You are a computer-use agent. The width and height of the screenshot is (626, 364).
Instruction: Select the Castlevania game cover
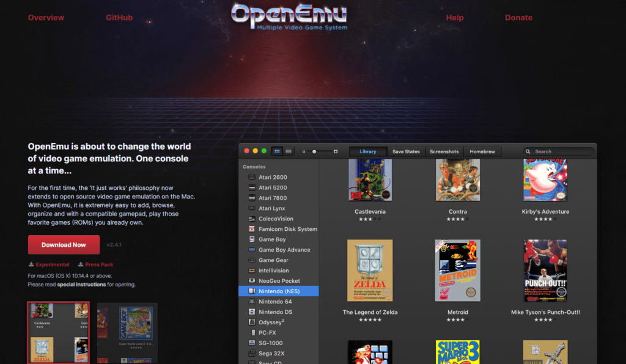pyautogui.click(x=370, y=180)
